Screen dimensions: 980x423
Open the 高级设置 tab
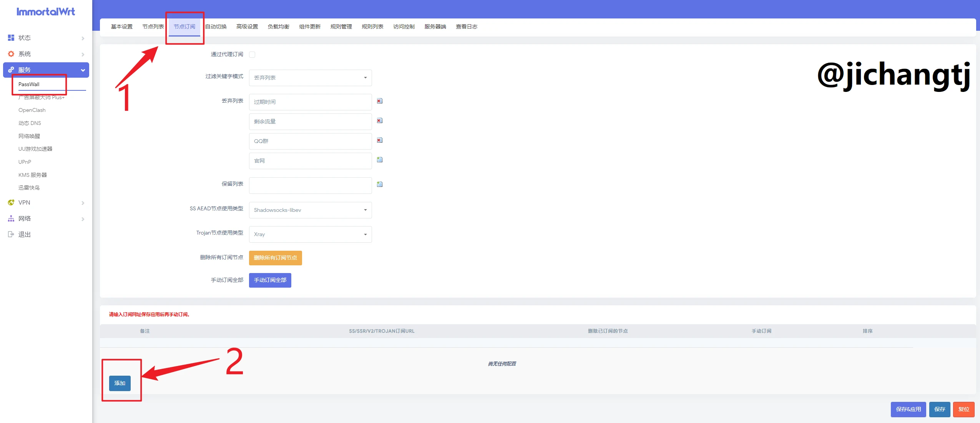247,27
